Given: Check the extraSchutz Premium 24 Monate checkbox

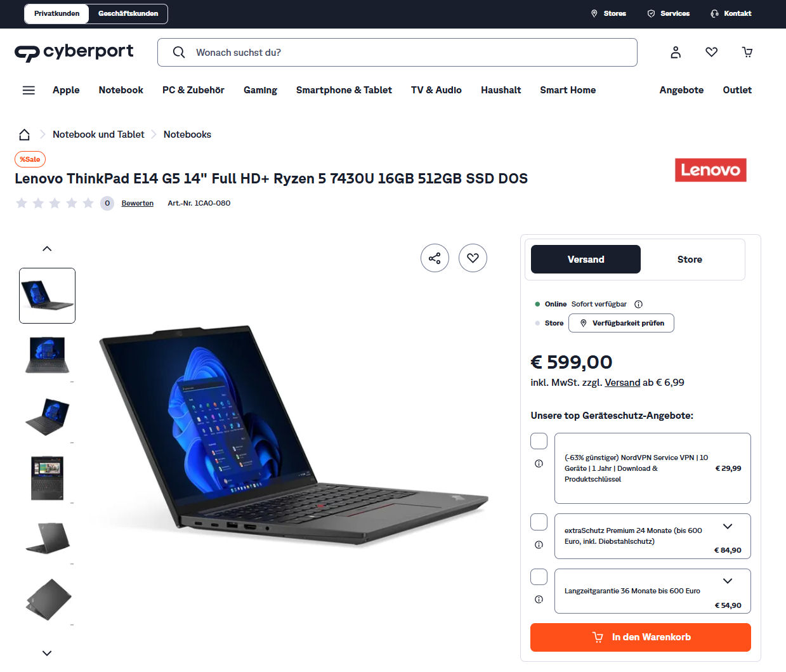Looking at the screenshot, I should point(539,522).
